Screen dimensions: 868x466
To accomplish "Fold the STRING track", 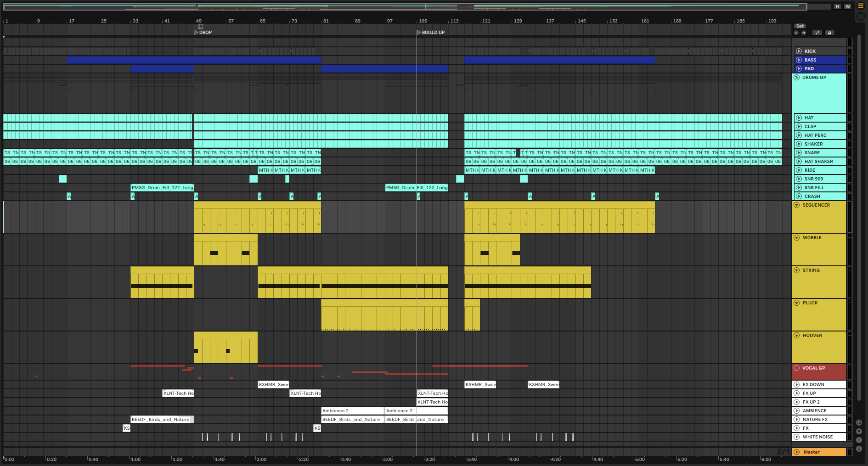I will 797,270.
